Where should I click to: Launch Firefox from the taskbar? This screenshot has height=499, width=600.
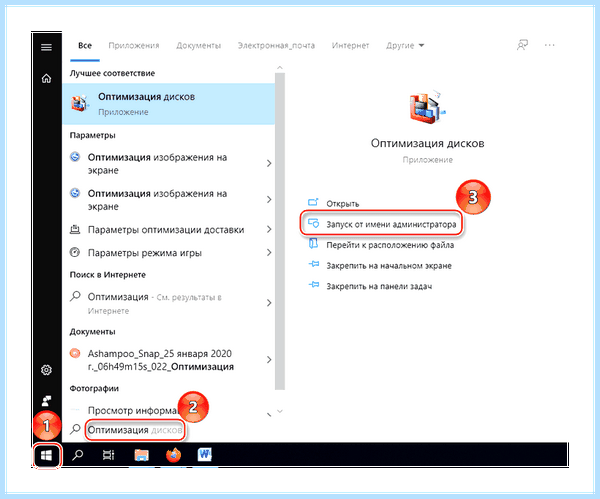[x=173, y=455]
